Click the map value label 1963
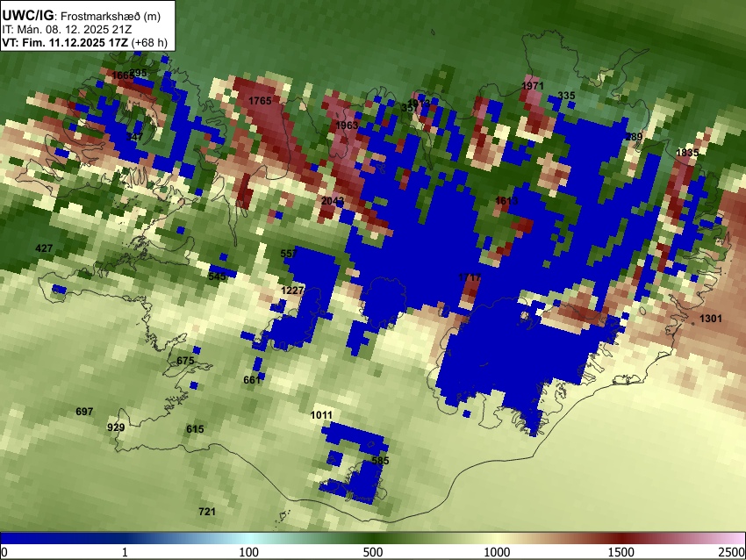 (347, 126)
